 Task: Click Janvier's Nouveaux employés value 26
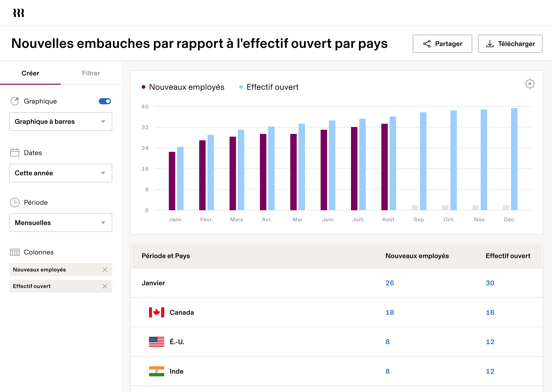[x=389, y=283]
